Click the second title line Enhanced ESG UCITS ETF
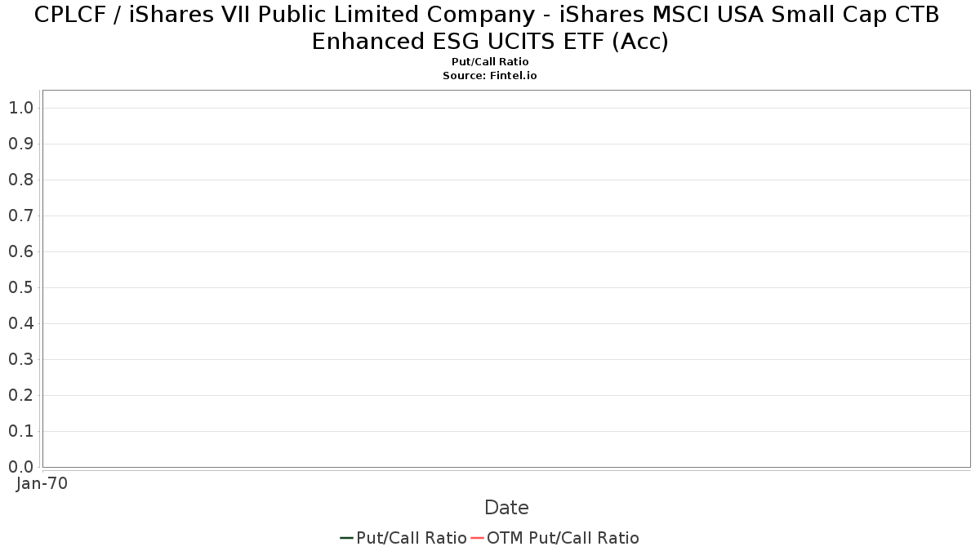The width and height of the screenshot is (980, 551). tap(490, 42)
